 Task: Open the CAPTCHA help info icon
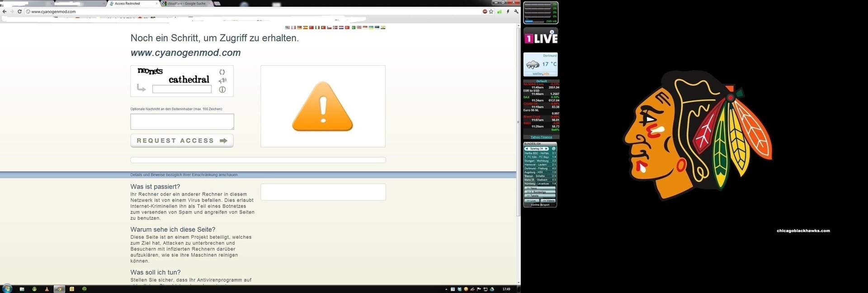click(x=222, y=90)
